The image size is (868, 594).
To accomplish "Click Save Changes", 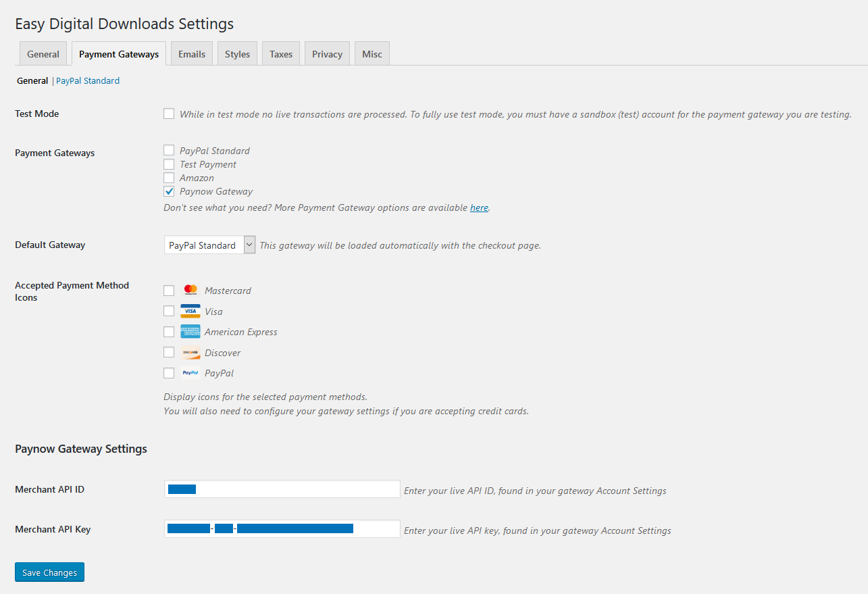I will [49, 572].
